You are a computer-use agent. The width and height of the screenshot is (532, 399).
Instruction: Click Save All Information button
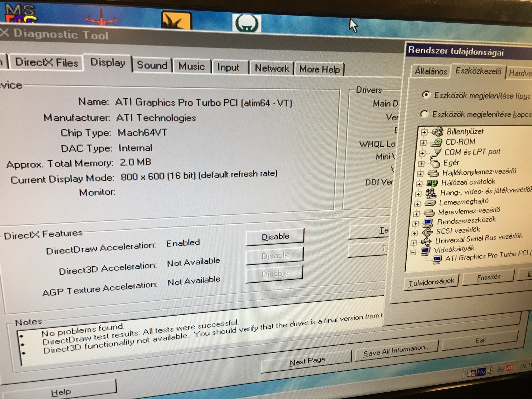[x=396, y=351]
